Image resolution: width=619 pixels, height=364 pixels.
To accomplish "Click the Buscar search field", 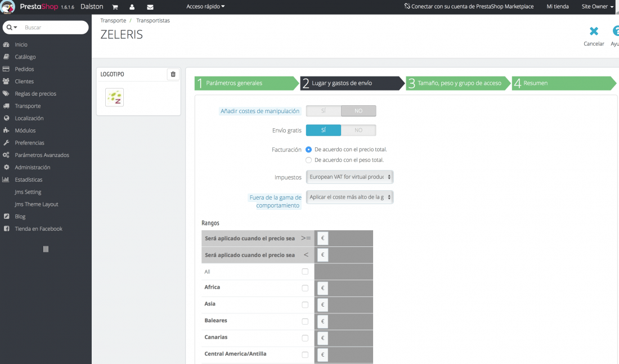I will pos(55,27).
